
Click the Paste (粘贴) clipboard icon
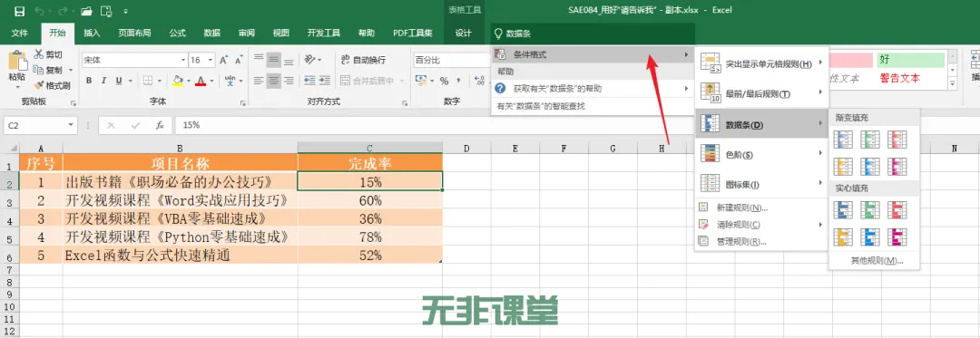(x=17, y=61)
